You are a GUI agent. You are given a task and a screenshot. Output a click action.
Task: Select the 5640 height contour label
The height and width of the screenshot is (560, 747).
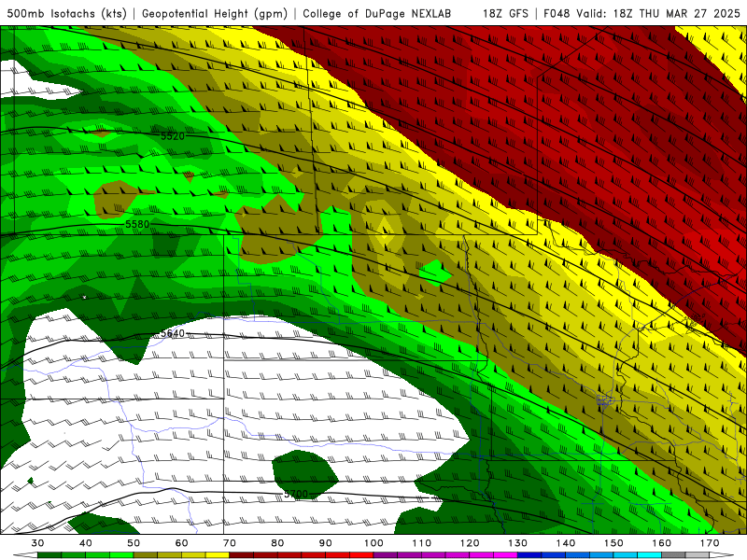coord(173,333)
